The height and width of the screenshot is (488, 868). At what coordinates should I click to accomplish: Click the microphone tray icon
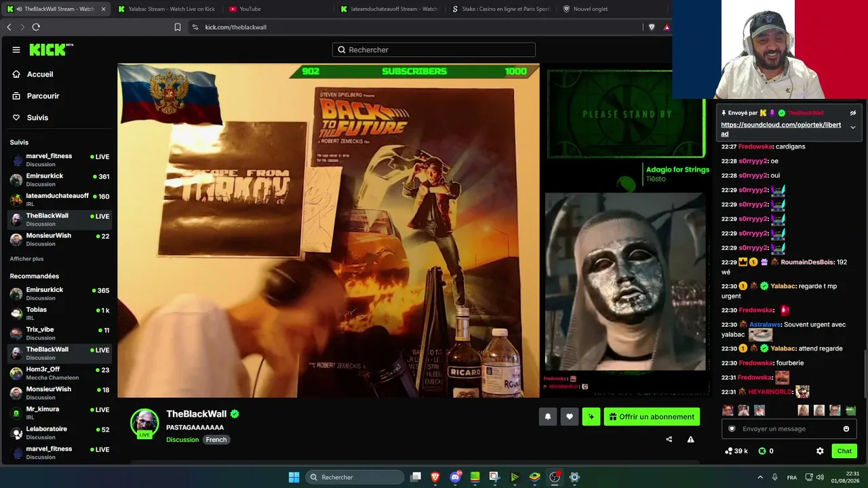click(774, 477)
